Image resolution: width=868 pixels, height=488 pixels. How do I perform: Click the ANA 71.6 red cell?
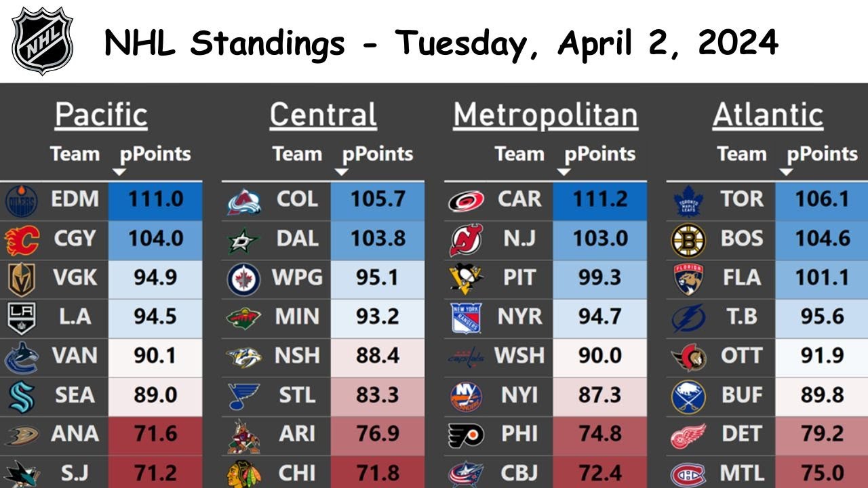[x=155, y=434]
